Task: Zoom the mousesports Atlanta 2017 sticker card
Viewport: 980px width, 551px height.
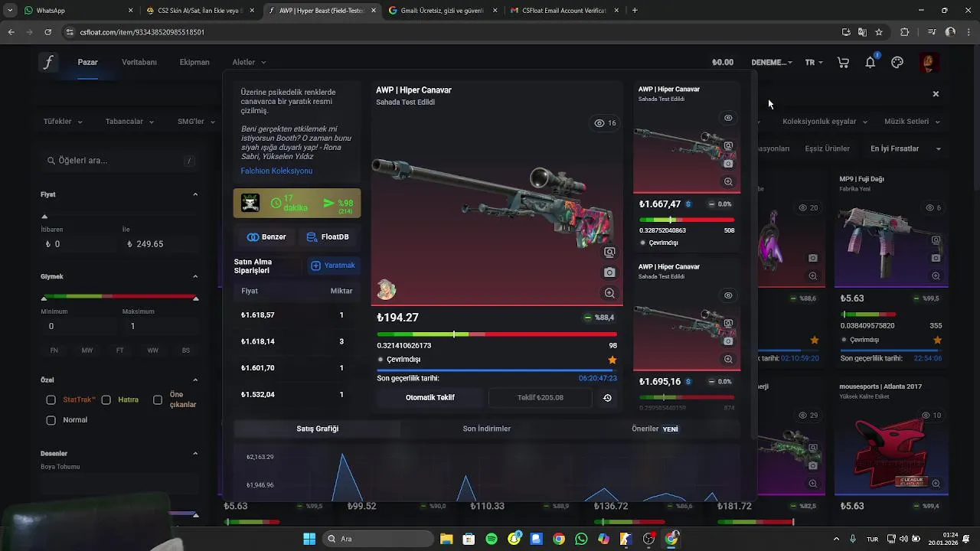Action: 936,483
